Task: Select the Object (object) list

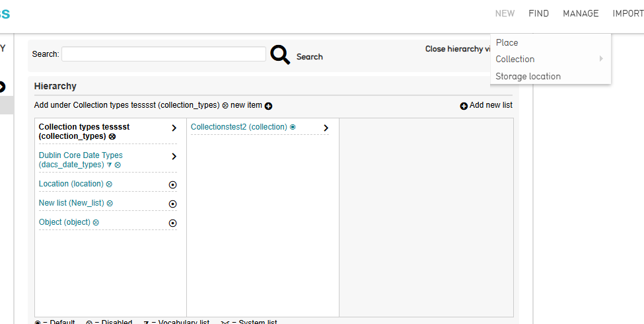Action: pos(64,222)
